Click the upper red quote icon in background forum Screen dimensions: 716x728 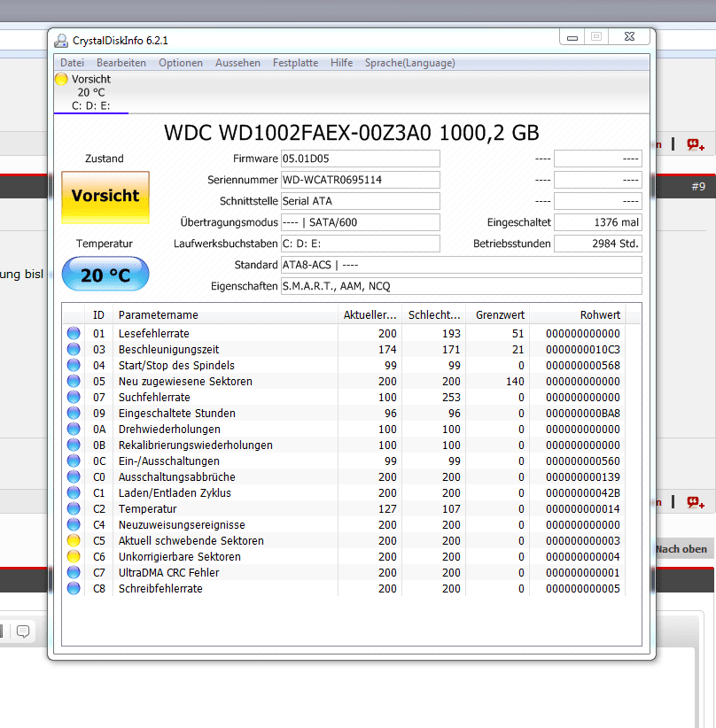[696, 145]
